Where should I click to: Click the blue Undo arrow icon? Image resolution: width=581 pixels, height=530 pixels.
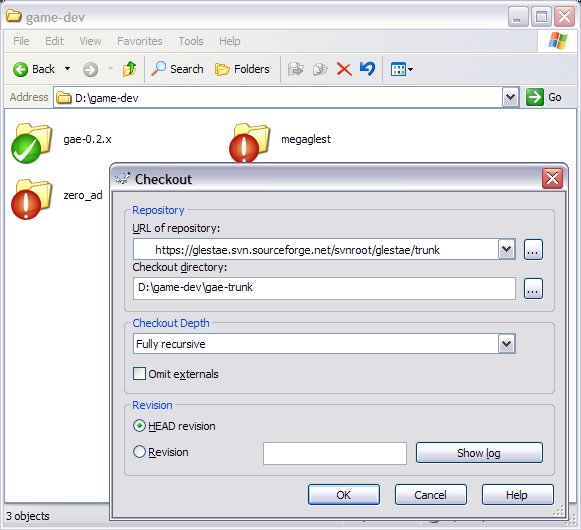367,69
